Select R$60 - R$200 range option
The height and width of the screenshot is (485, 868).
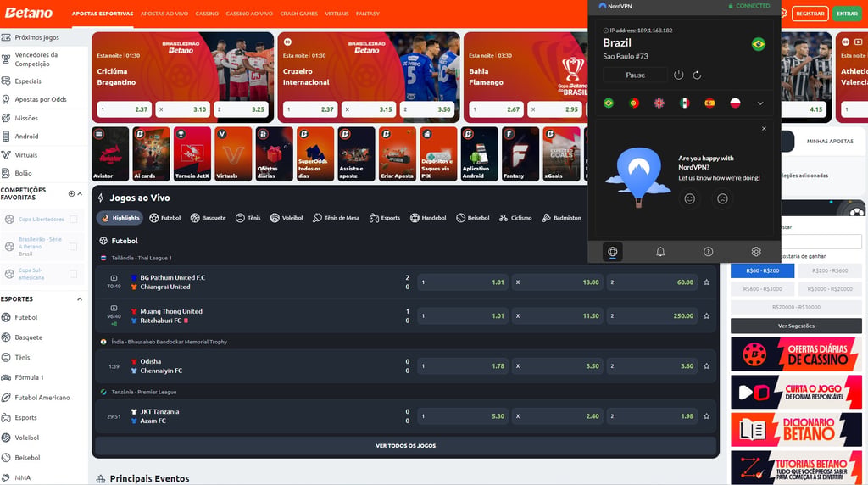point(762,270)
